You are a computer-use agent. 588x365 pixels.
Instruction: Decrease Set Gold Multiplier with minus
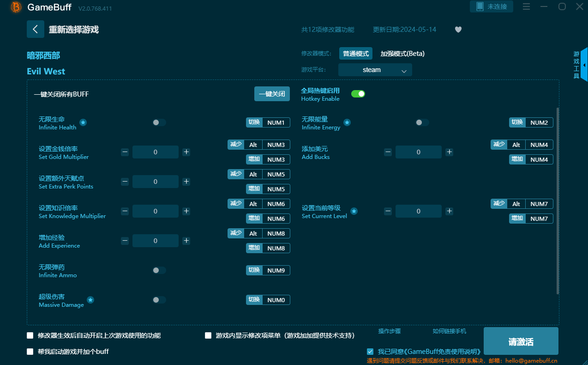[x=125, y=152]
